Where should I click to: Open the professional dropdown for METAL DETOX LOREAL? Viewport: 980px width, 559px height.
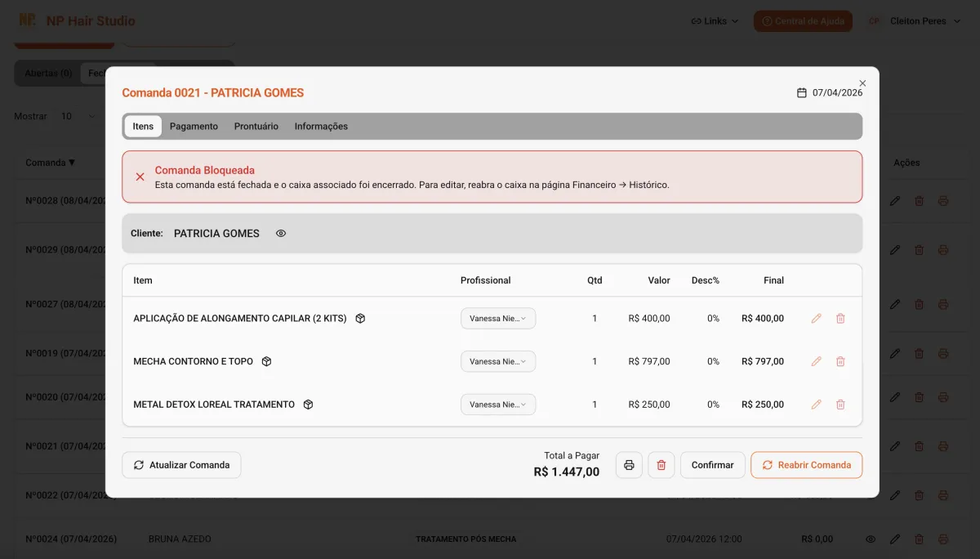(498, 404)
